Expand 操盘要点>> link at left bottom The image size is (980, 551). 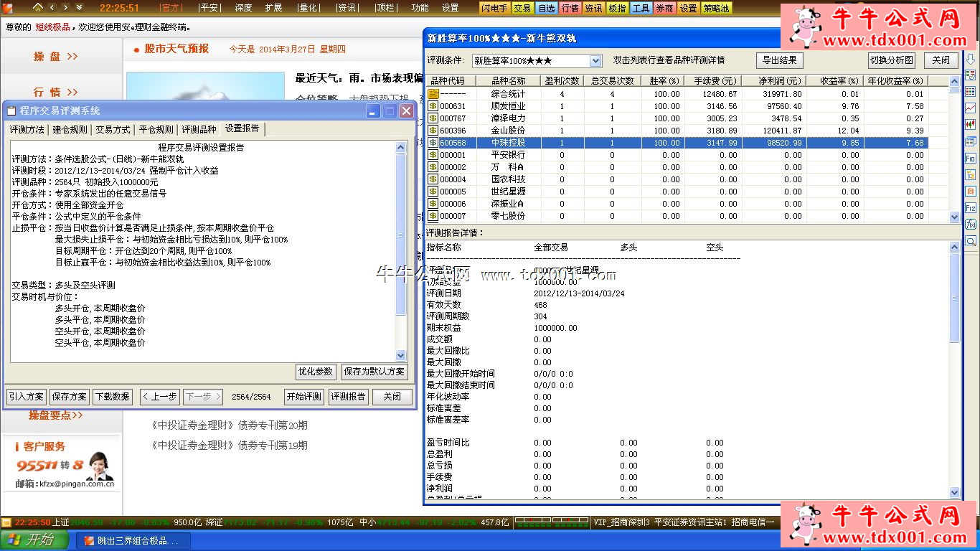56,415
